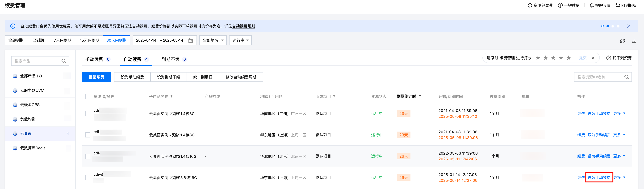Check the 北京一区 row checkbox
The width and height of the screenshot is (644, 189).
(x=88, y=156)
